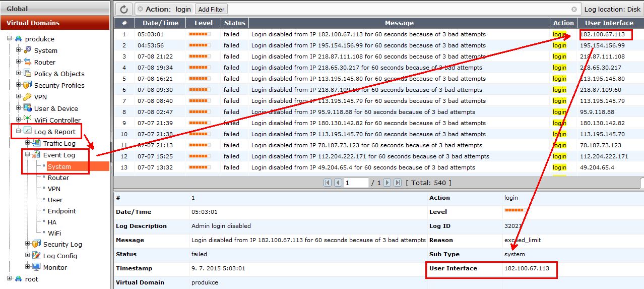This screenshot has height=289, width=644.
Task: Remove the Action login filter
Action: click(x=141, y=9)
